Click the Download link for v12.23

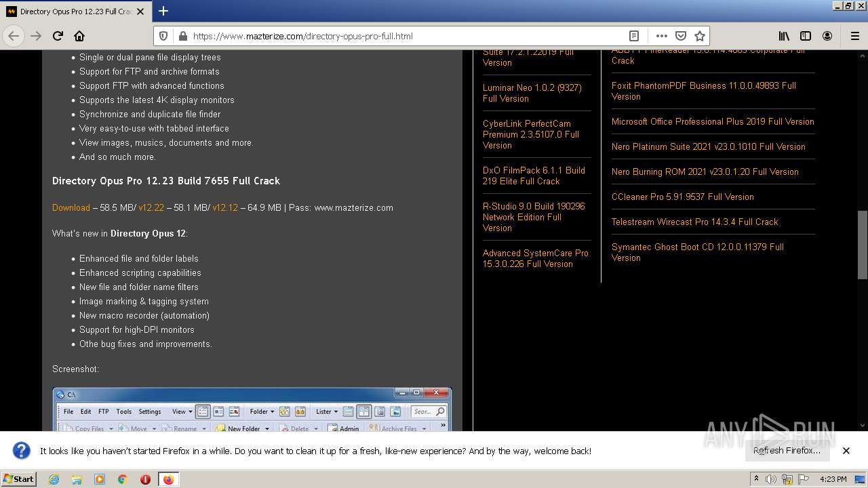pos(71,208)
